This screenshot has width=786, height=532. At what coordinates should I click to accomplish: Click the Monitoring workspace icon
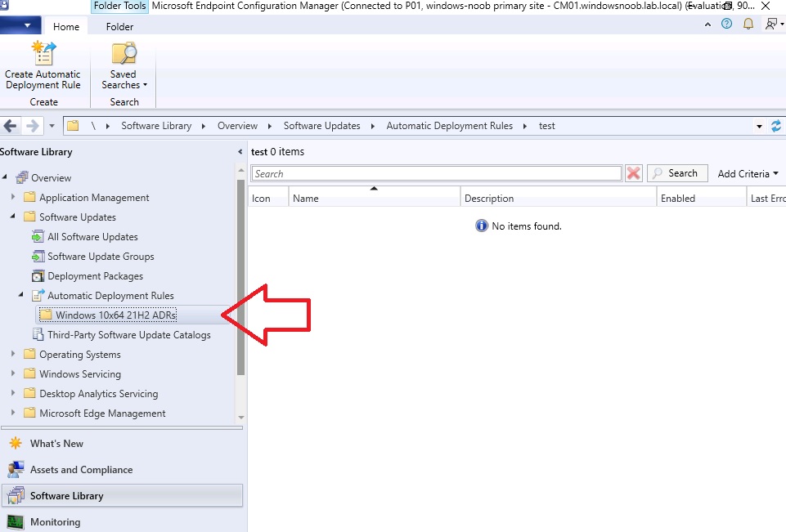16,522
